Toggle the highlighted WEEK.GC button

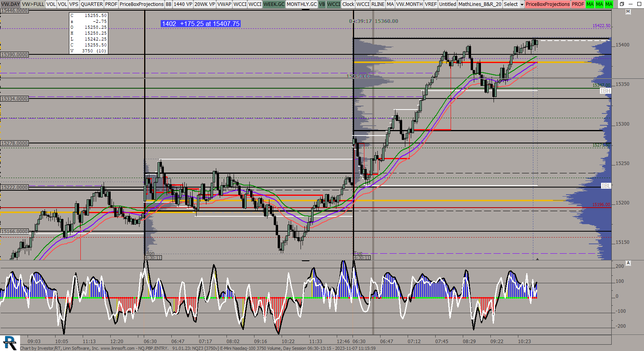274,4
